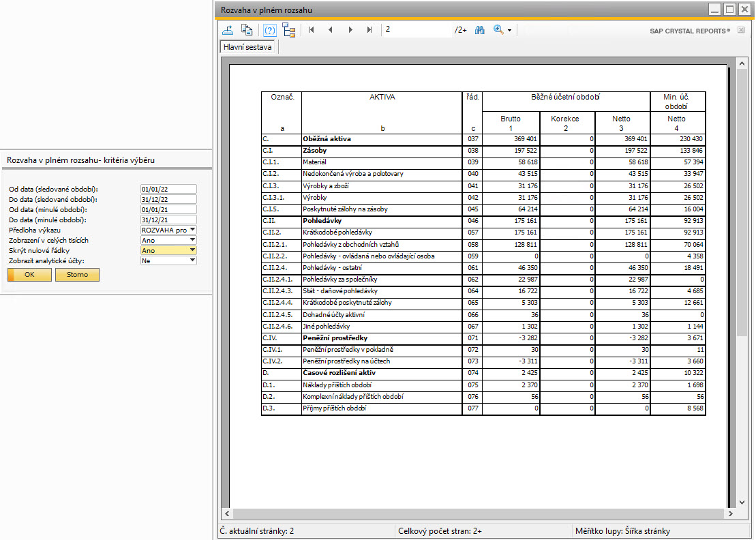
Task: Click 'Komplexní náklady příštích období' label
Action: point(353,397)
